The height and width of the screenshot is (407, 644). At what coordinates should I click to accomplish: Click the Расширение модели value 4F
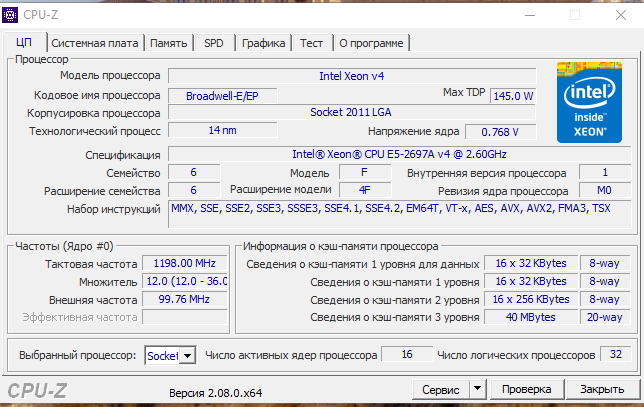pyautogui.click(x=365, y=190)
